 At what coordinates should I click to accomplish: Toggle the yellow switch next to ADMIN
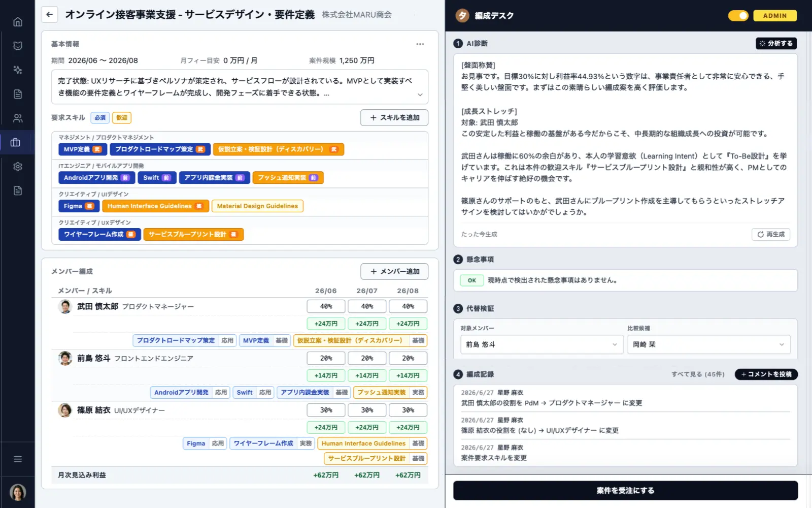tap(738, 16)
